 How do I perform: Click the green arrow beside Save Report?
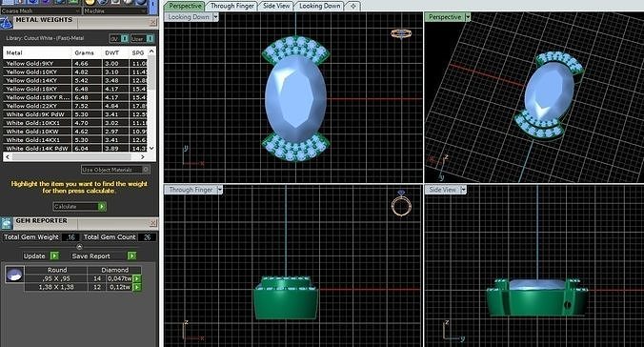coord(131,255)
